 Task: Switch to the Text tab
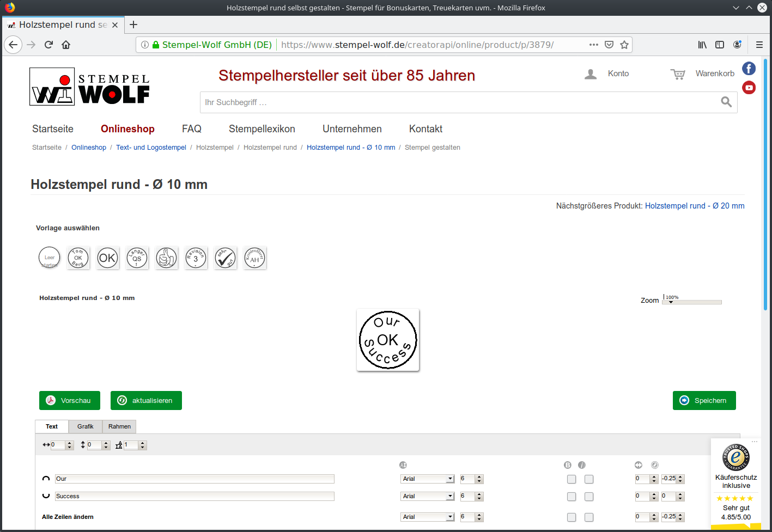(52, 426)
